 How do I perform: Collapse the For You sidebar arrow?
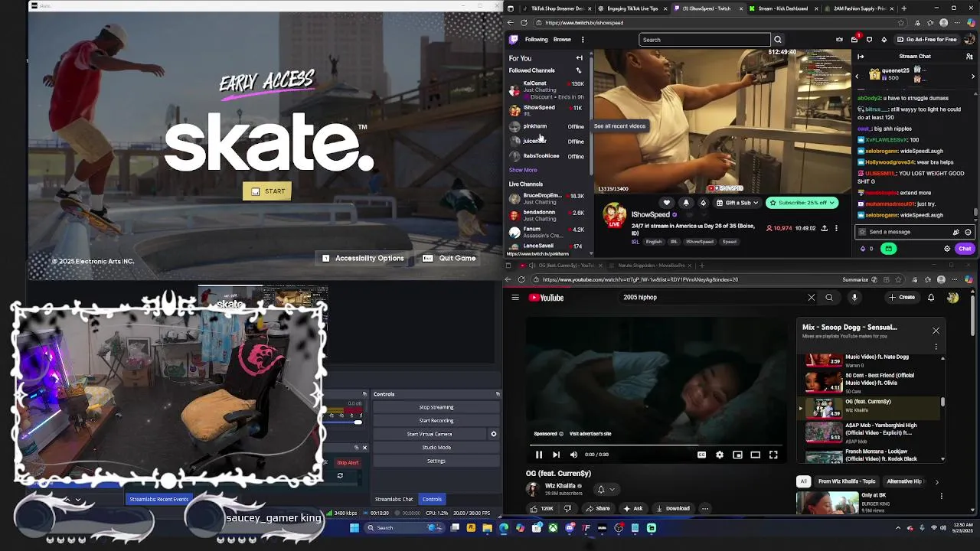coord(579,58)
